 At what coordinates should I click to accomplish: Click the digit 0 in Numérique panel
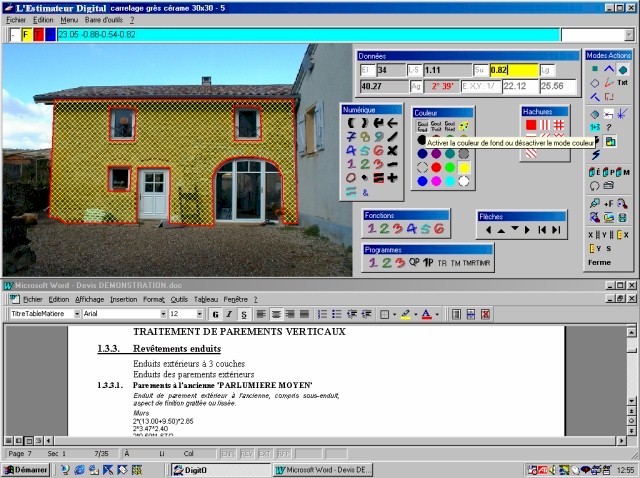tap(351, 178)
